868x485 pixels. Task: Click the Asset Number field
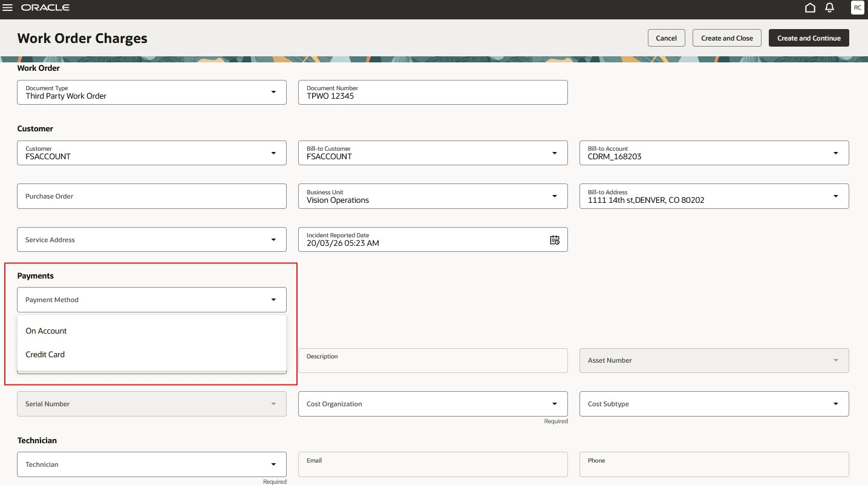714,360
